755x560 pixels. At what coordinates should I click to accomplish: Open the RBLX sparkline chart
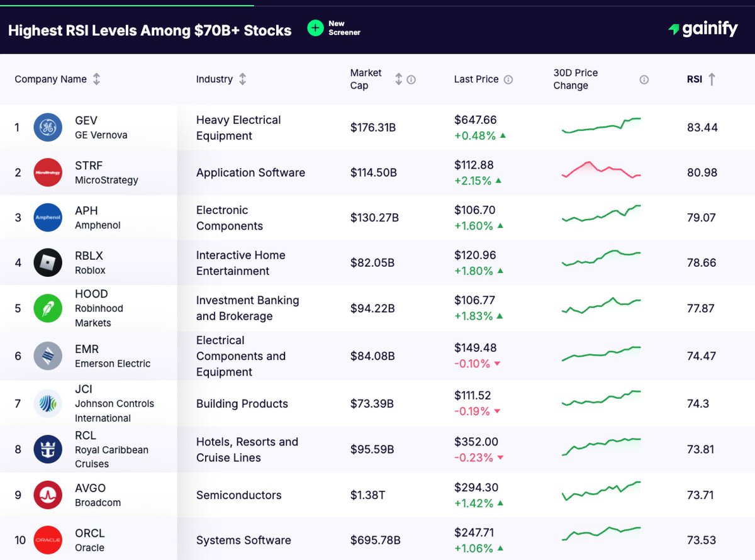point(601,259)
